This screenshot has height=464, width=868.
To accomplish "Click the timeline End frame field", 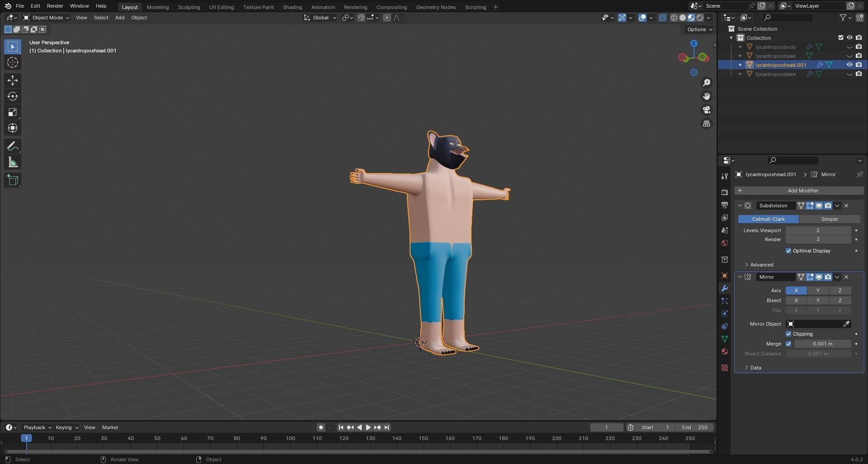I will click(x=694, y=427).
